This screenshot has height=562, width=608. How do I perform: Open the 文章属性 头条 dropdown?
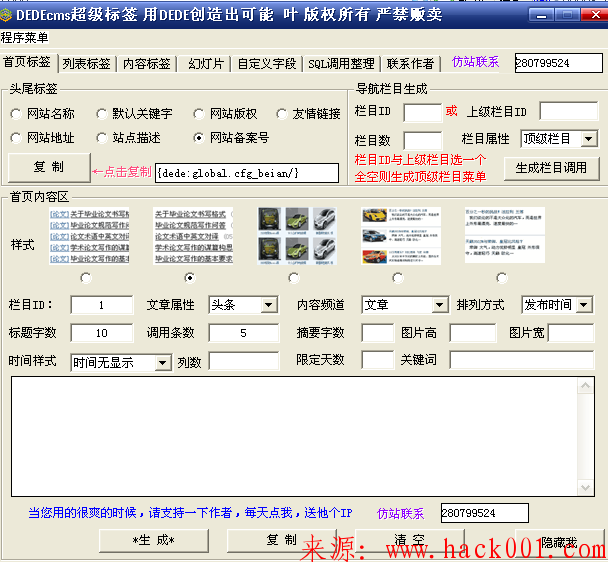coord(243,305)
